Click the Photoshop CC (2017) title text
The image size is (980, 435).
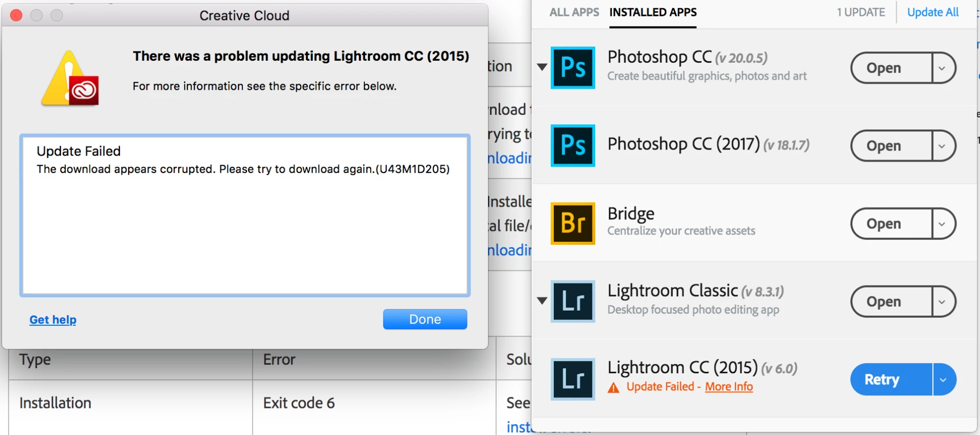tap(684, 144)
